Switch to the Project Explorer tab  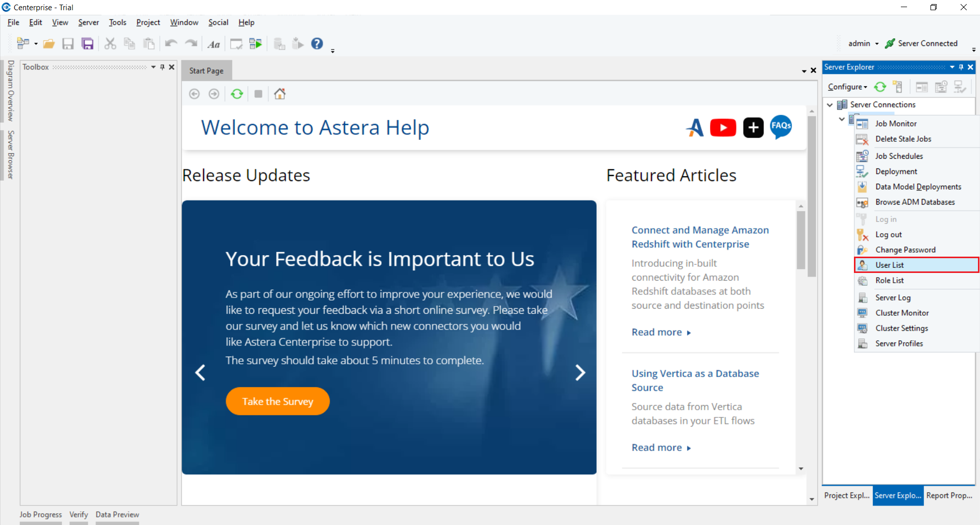coord(847,495)
